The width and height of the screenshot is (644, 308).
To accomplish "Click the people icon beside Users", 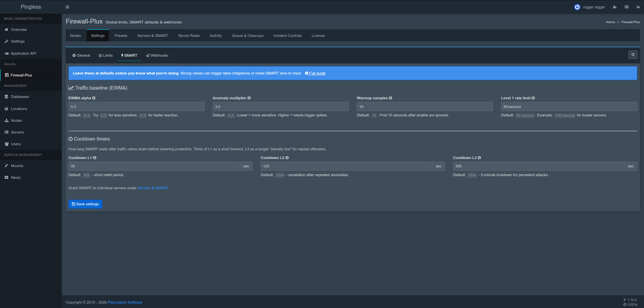I will 7,144.
